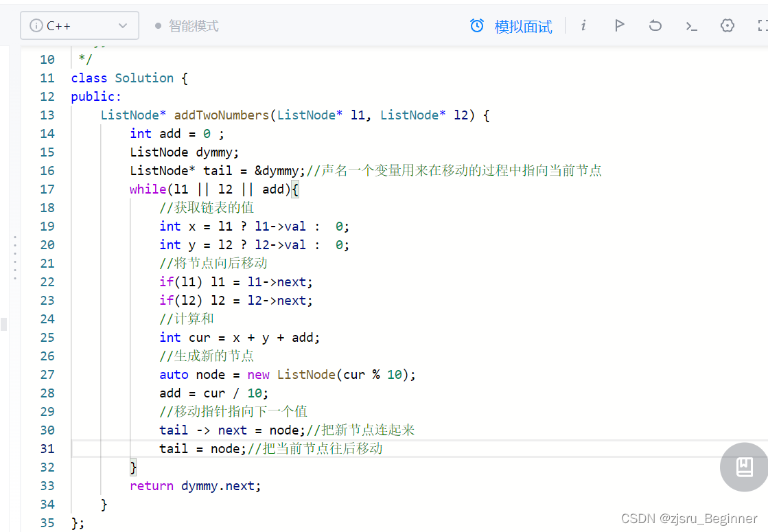Screen dimensions: 768x532
Task: Click 'if(l1) l1 = l1->next;' line
Action: click(x=236, y=282)
